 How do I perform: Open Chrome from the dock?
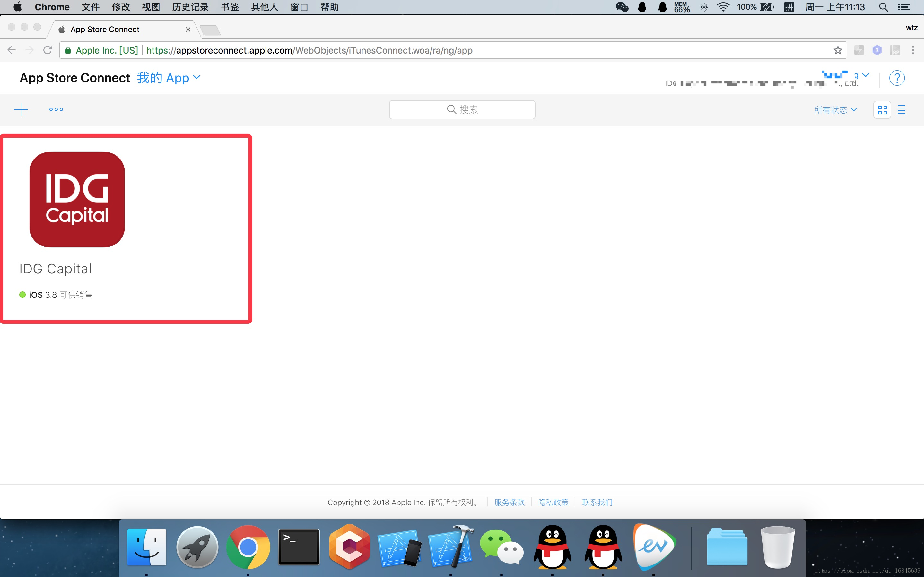point(248,547)
